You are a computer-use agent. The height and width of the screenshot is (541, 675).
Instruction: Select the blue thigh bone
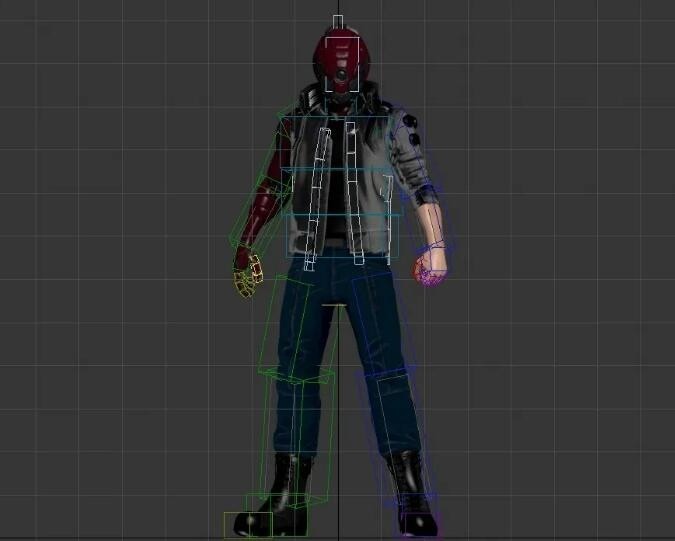383,325
